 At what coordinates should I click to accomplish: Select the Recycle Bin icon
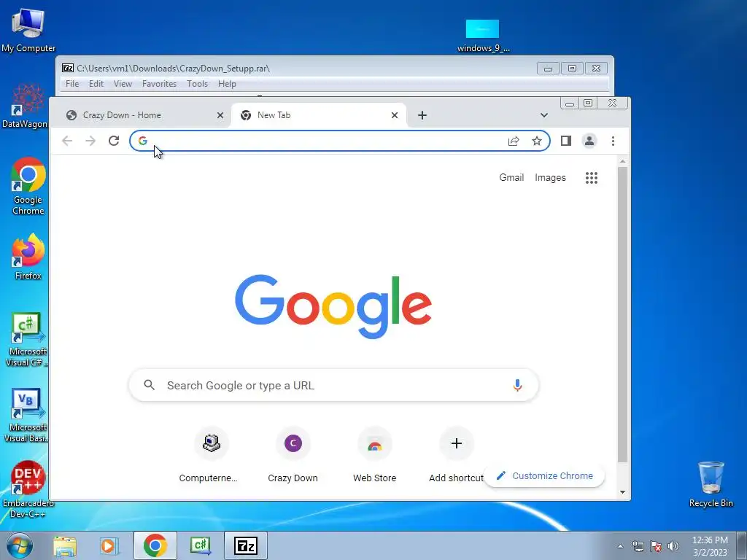point(711,483)
